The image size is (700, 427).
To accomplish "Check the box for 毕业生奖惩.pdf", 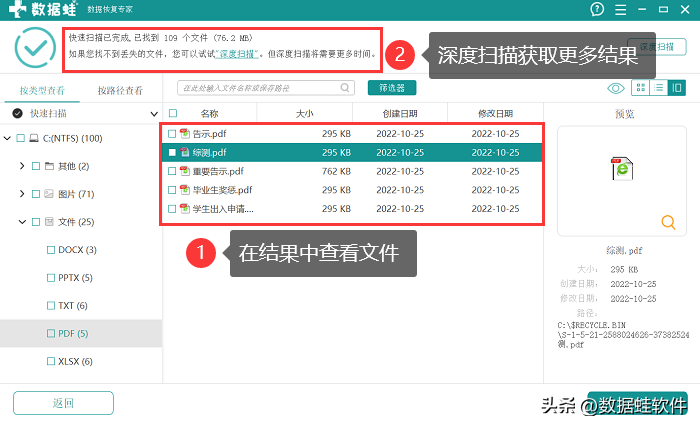I will [x=172, y=190].
